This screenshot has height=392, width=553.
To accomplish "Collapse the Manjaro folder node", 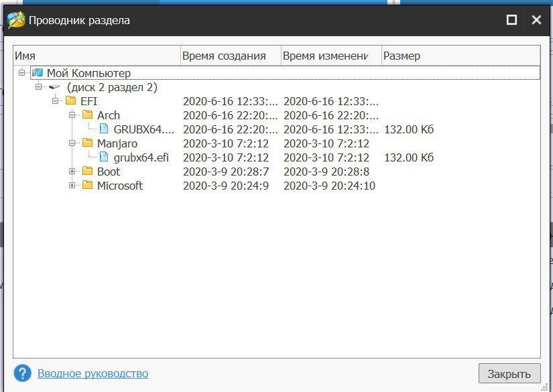I will tap(72, 143).
